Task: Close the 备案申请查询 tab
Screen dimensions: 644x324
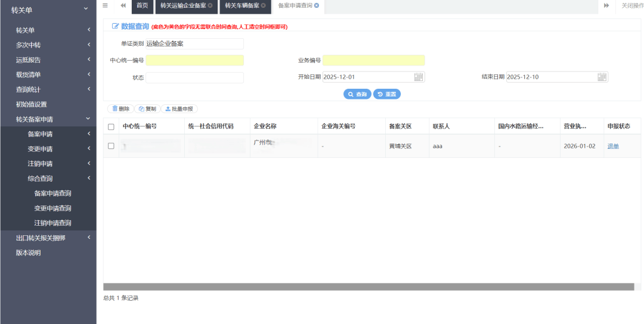Action: click(317, 5)
